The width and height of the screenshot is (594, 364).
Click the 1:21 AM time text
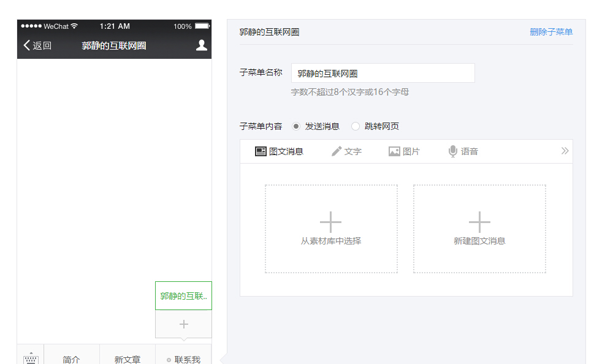pos(115,26)
